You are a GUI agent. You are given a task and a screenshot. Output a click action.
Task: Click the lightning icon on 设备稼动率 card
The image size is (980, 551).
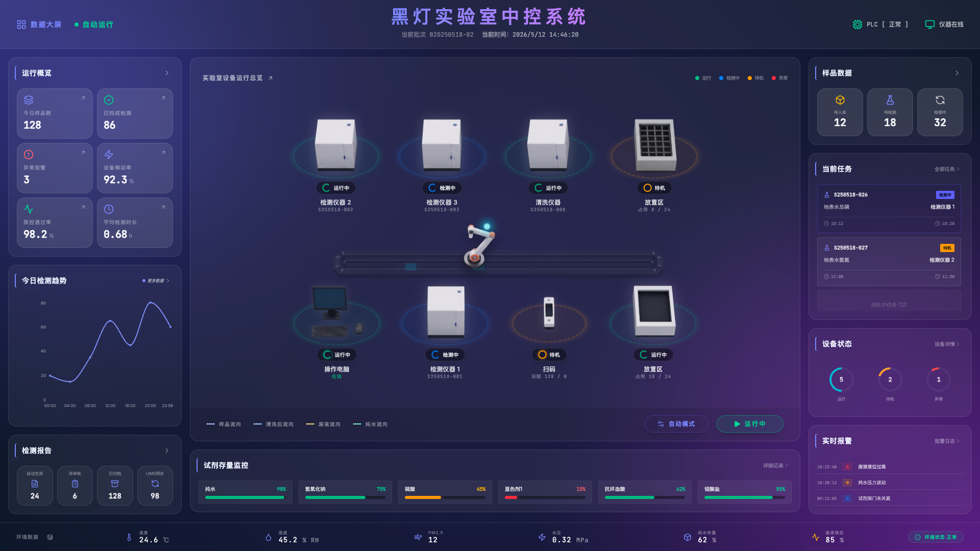tap(109, 155)
